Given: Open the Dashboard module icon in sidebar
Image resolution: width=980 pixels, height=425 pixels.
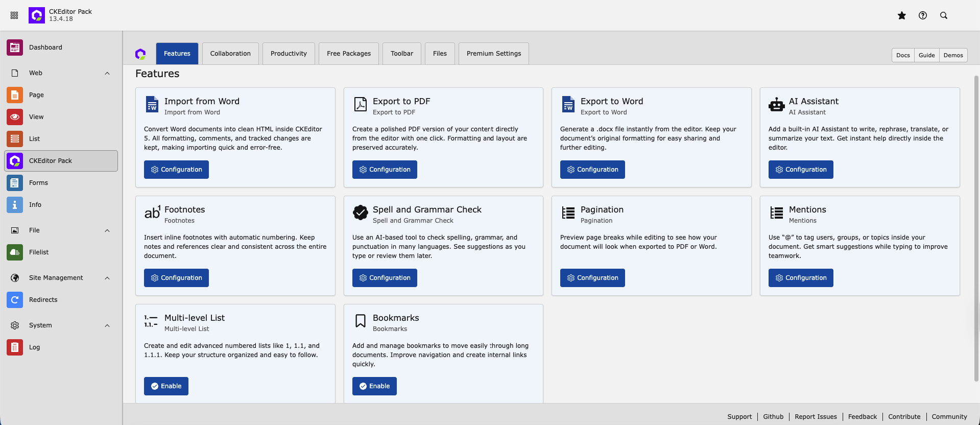Looking at the screenshot, I should pos(15,48).
